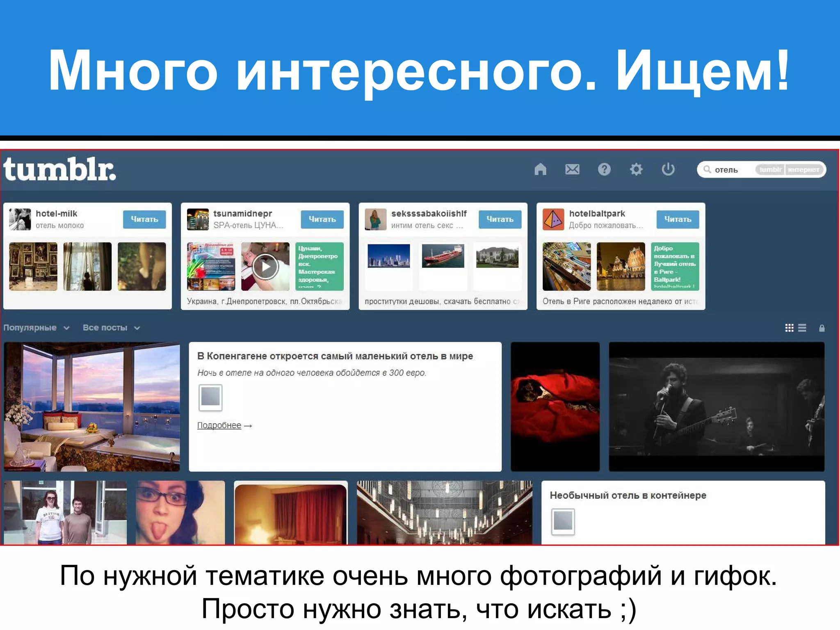Click the Copenhagen post image placeholder
The image size is (840, 630).
pos(210,397)
